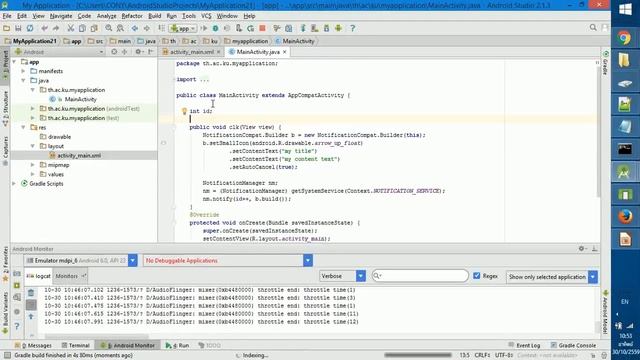Click the Save All toolbar icon
The width and height of the screenshot is (640, 360).
18,28
